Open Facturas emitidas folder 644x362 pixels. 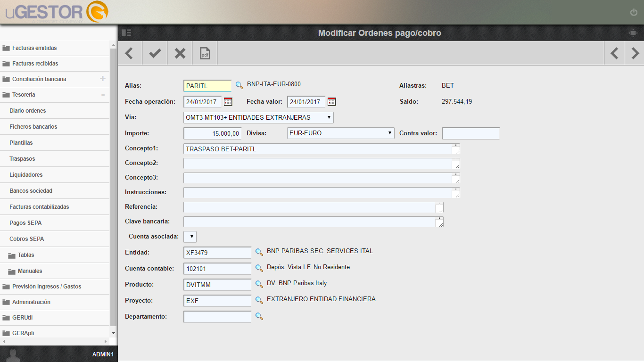pyautogui.click(x=55, y=48)
